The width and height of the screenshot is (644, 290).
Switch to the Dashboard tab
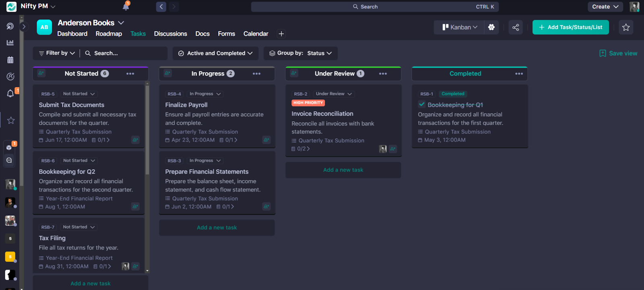(x=72, y=34)
